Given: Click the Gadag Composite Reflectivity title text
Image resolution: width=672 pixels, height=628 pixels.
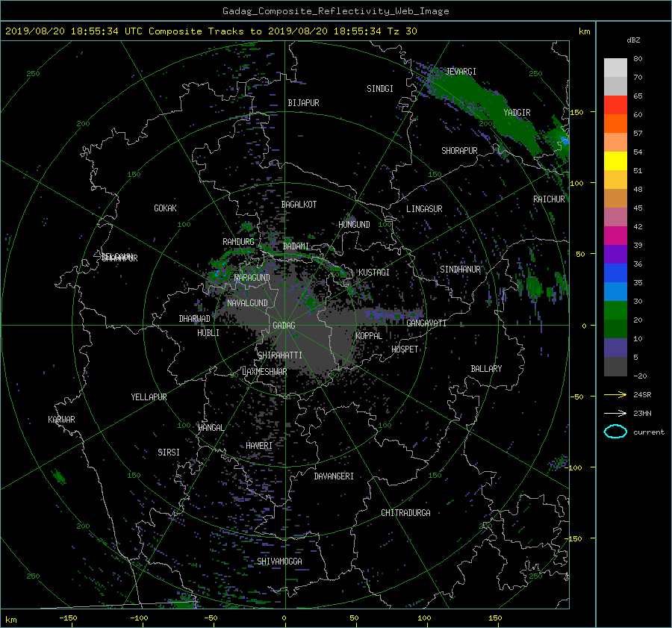Looking at the screenshot, I should click(x=335, y=11).
